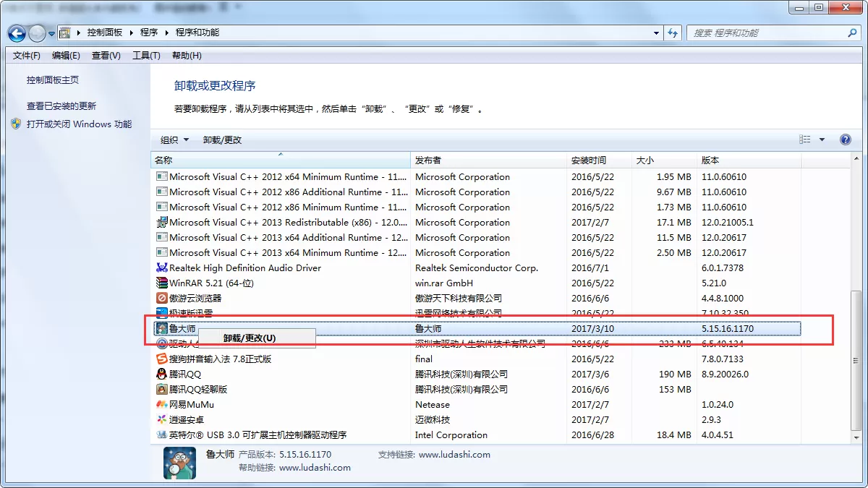Click the 2017/3/10 install date cell
Image resolution: width=868 pixels, height=488 pixels.
pyautogui.click(x=593, y=329)
